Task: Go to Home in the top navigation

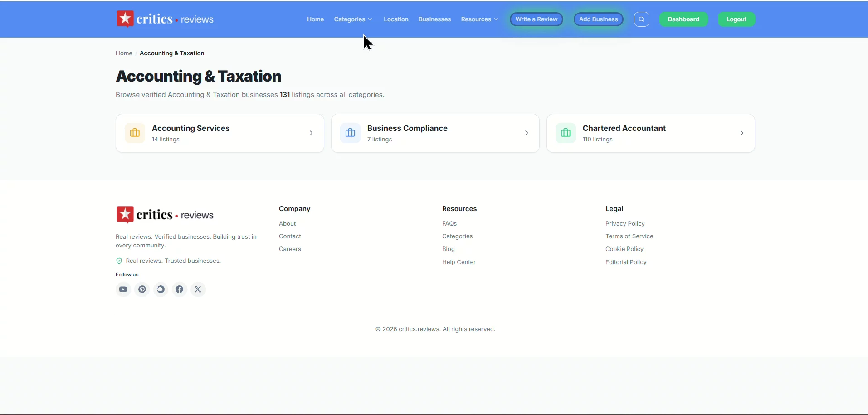Action: 316,19
